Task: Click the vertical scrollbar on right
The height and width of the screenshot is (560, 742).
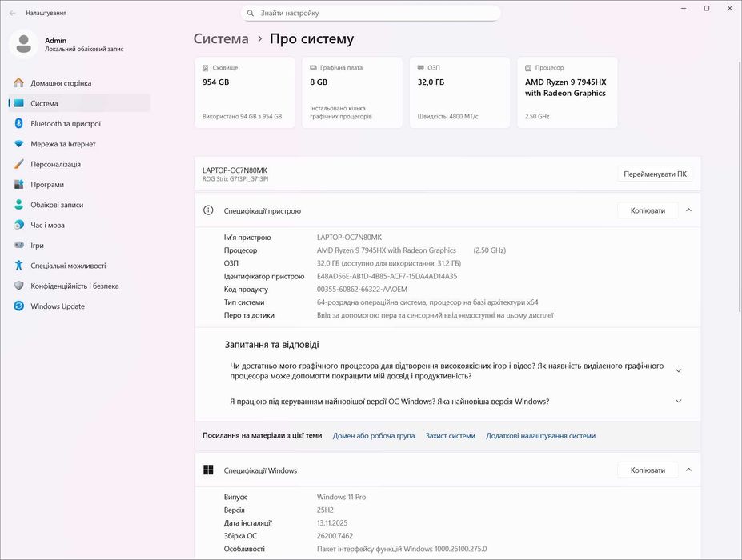Action: tap(740, 187)
